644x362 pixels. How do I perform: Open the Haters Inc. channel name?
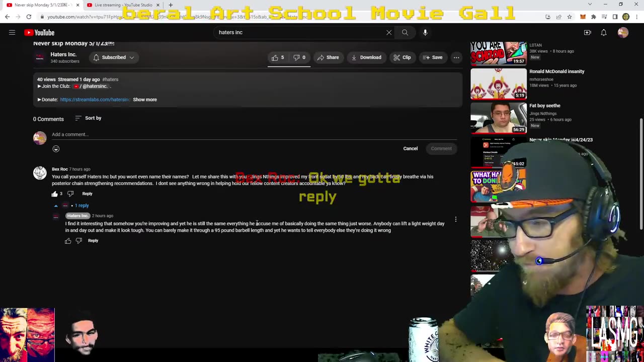pos(63,54)
